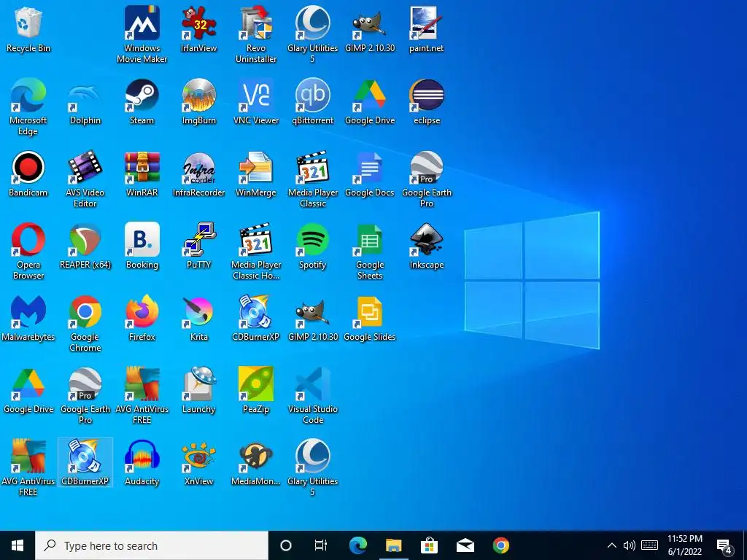This screenshot has height=560, width=747.
Task: Click the Malwarebytes desktop icon
Action: 28,319
